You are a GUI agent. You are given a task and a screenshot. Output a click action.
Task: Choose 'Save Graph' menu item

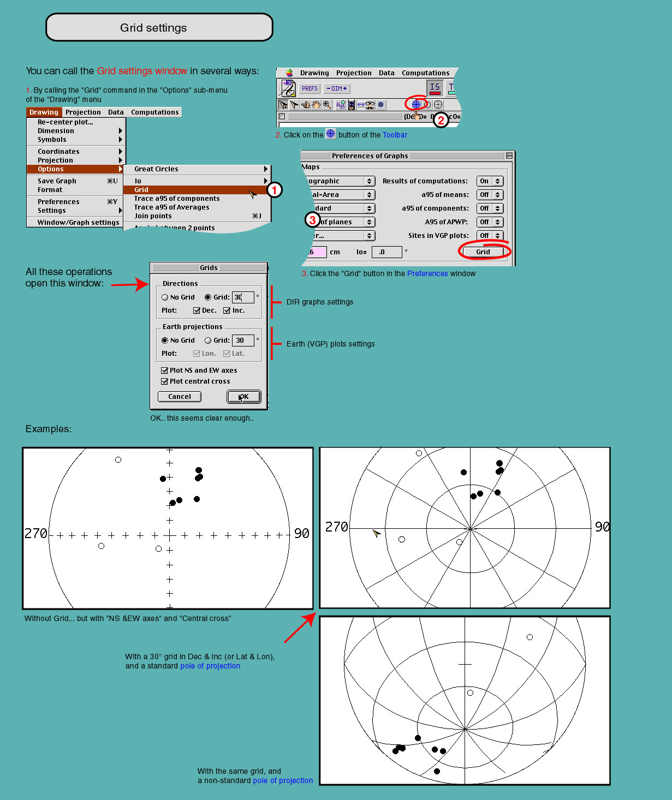(x=76, y=181)
